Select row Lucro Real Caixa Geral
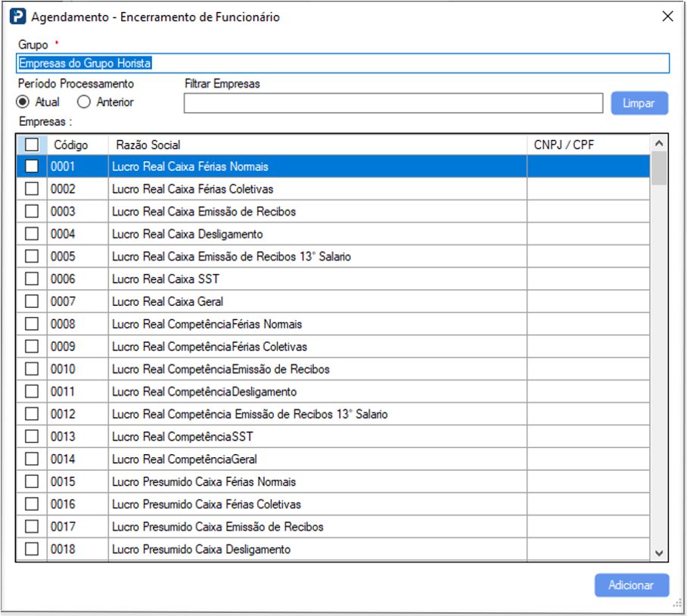Viewport: 687px width, 616px height. coord(333,301)
